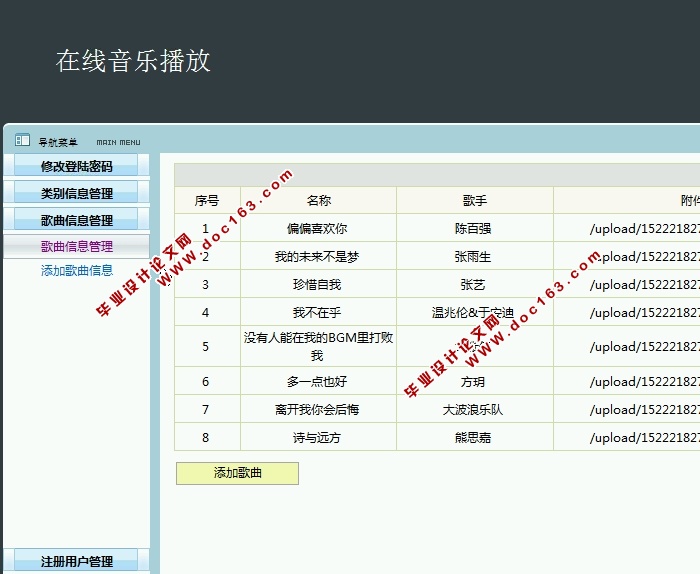Viewport: 700px width, 574px height.
Task: Select the song name 离开我你会后悔
Action: point(317,409)
